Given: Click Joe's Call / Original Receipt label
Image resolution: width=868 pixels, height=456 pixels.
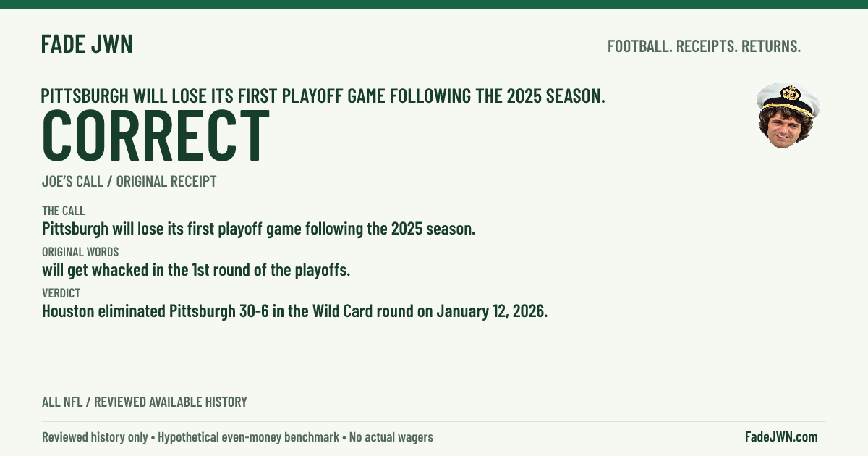Looking at the screenshot, I should coord(129,182).
